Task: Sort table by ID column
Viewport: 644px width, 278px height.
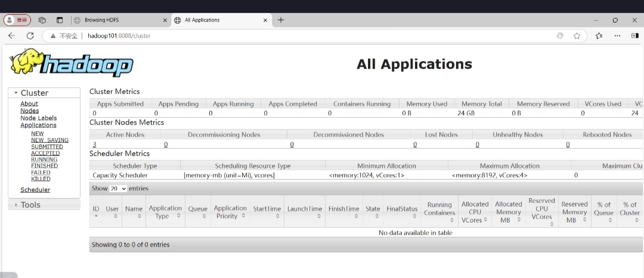Action: tap(95, 211)
